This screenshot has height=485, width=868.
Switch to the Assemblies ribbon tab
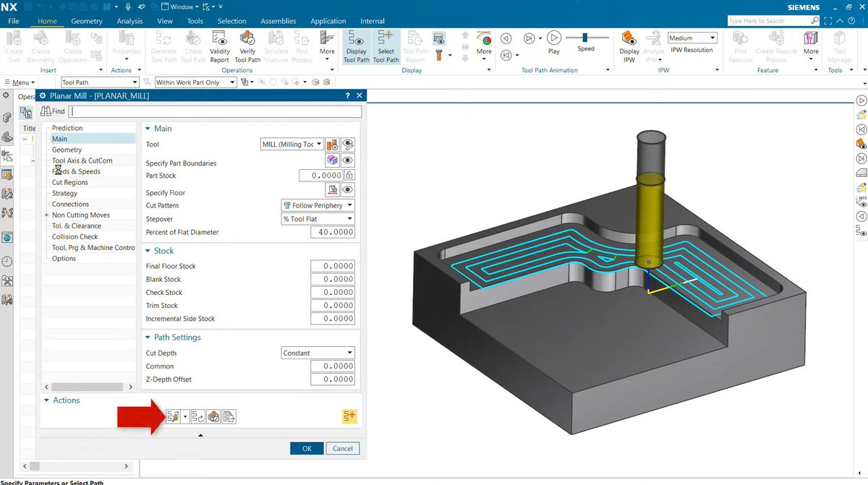(x=278, y=21)
